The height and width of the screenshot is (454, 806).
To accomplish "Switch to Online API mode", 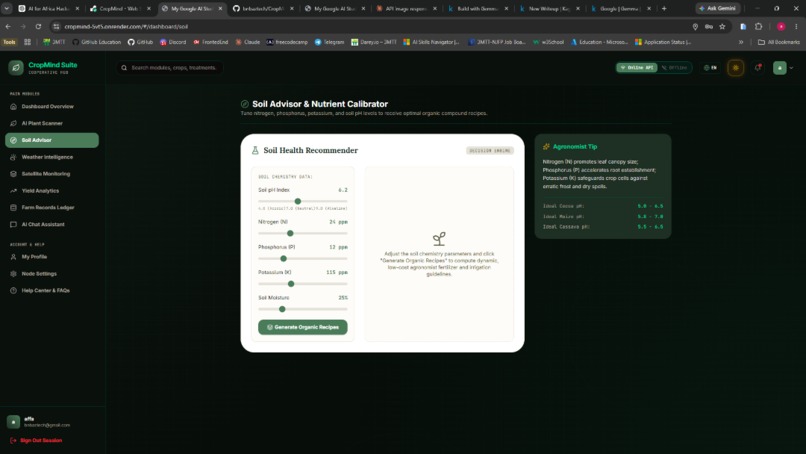I will [x=637, y=68].
